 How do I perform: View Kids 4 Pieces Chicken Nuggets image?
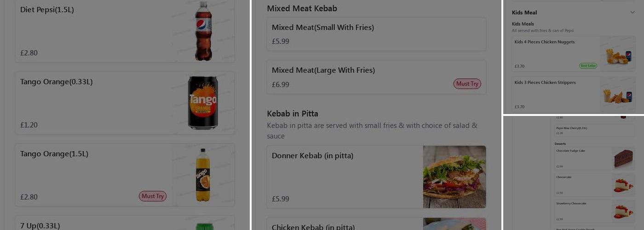pos(618,54)
